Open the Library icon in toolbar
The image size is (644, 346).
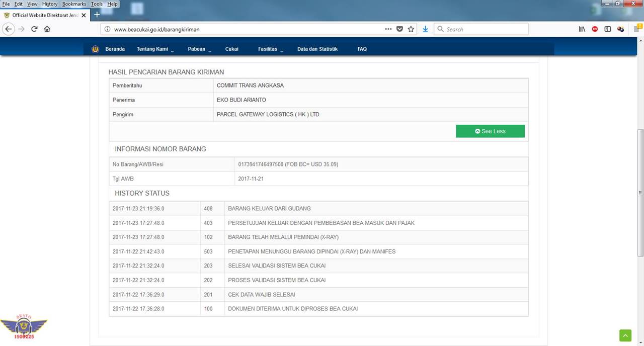coord(582,29)
